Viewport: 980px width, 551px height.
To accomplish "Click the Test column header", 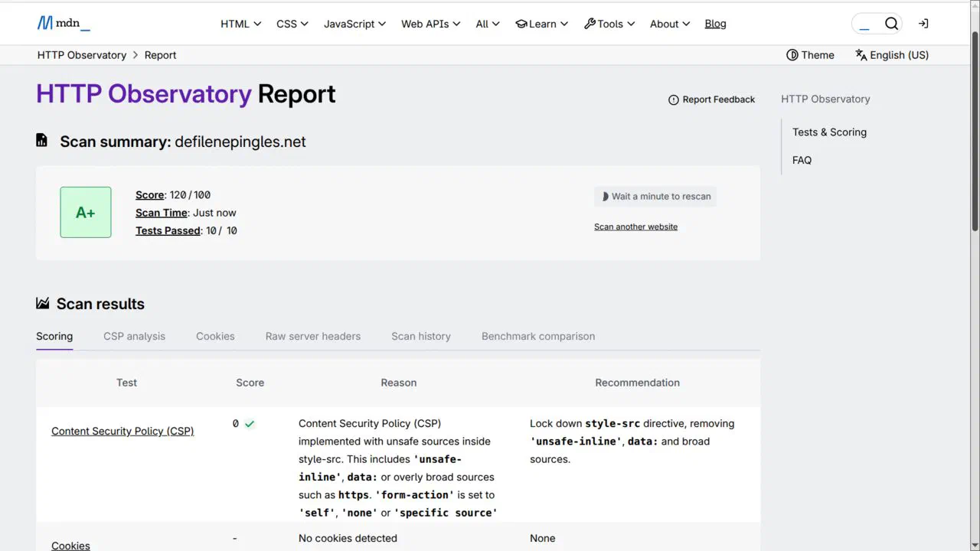I will click(x=126, y=383).
